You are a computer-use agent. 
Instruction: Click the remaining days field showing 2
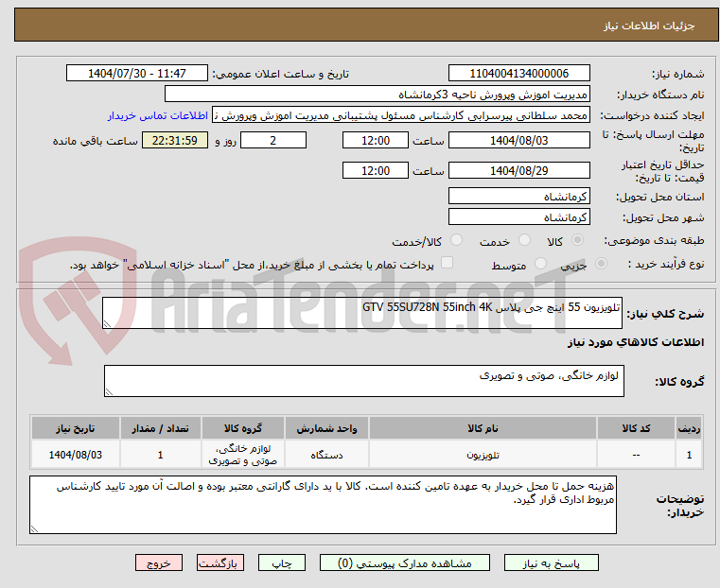pyautogui.click(x=273, y=140)
